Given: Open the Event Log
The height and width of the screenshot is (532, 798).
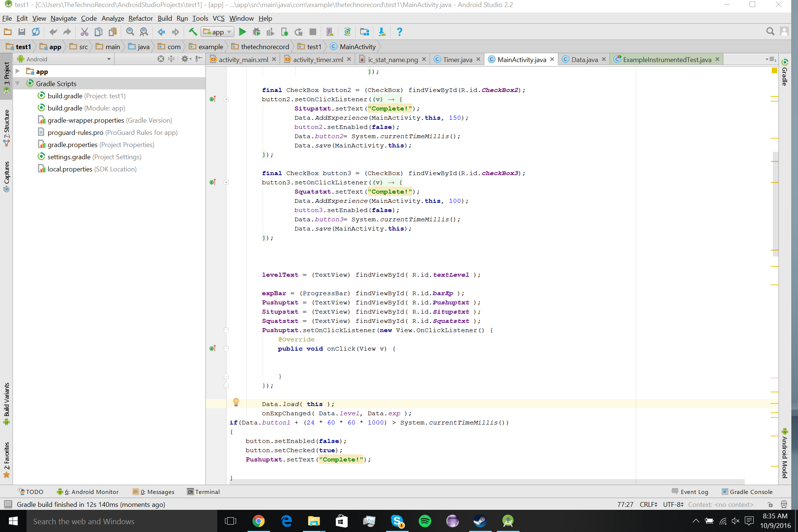Looking at the screenshot, I should tap(690, 492).
